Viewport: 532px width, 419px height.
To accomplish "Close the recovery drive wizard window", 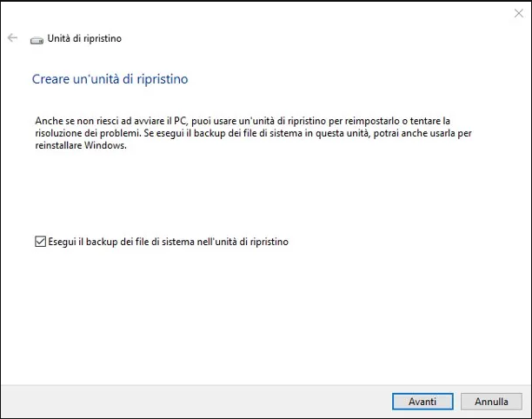I will coord(519,13).
